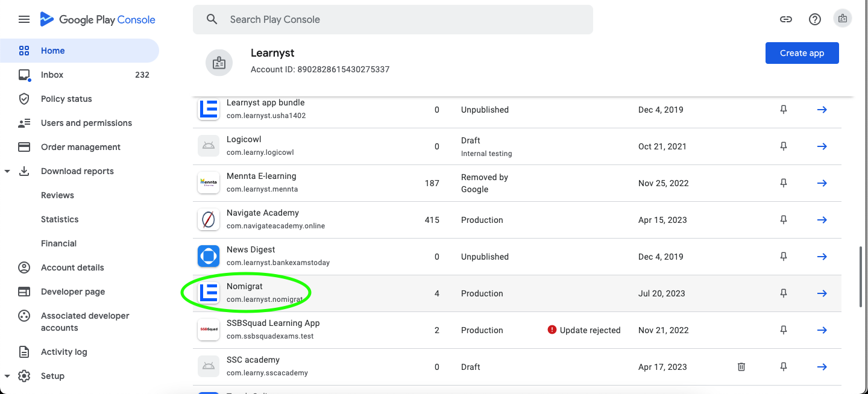Image resolution: width=868 pixels, height=394 pixels.
Task: Copy link icon in top bar
Action: (786, 19)
